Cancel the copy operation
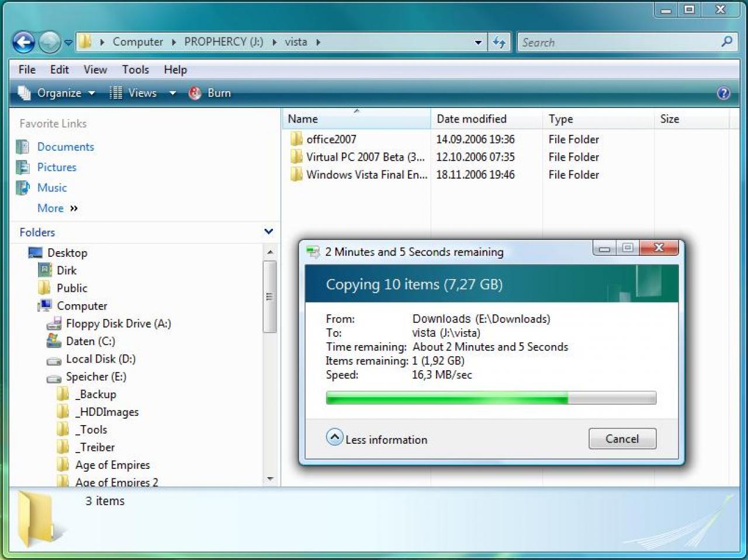Screen dimensions: 748x560 pyautogui.click(x=622, y=439)
